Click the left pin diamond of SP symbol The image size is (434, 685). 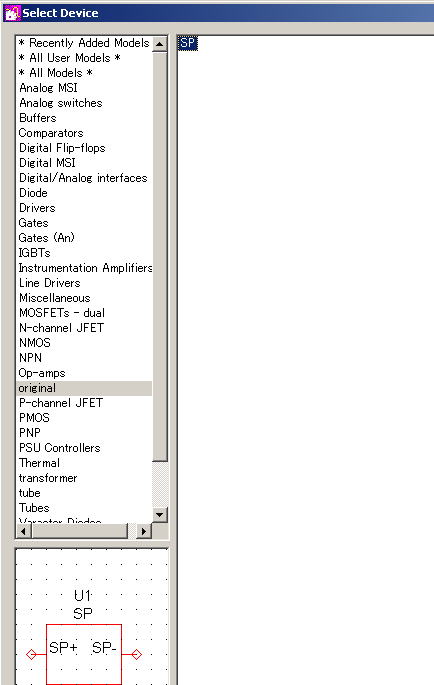click(x=31, y=654)
